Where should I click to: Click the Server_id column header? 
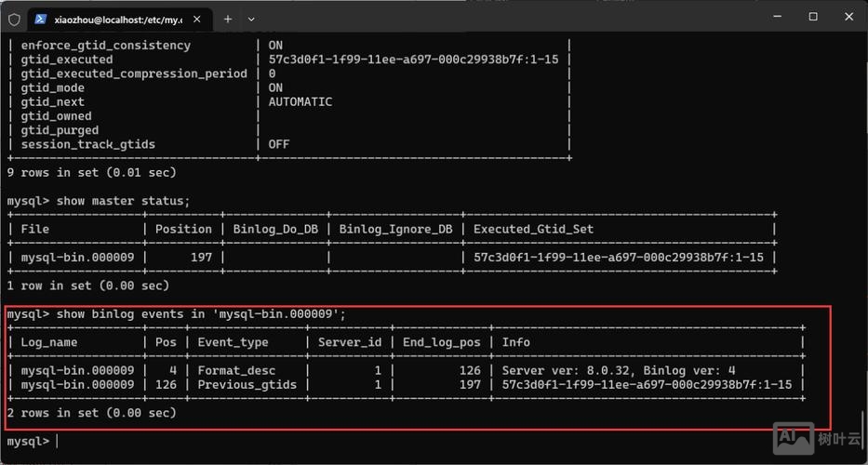tap(350, 342)
